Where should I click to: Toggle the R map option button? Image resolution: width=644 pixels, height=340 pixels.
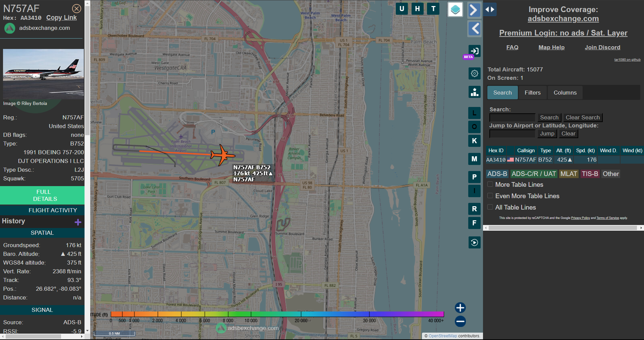pyautogui.click(x=474, y=209)
